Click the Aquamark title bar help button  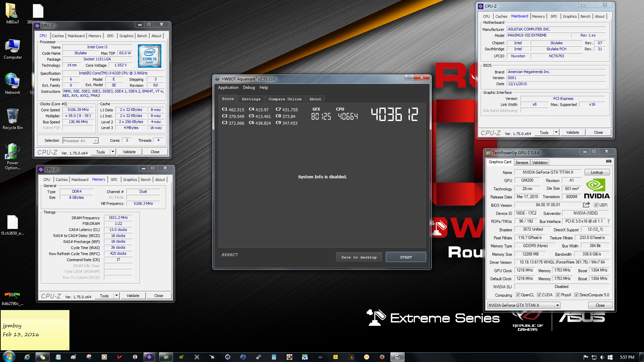tap(409, 77)
